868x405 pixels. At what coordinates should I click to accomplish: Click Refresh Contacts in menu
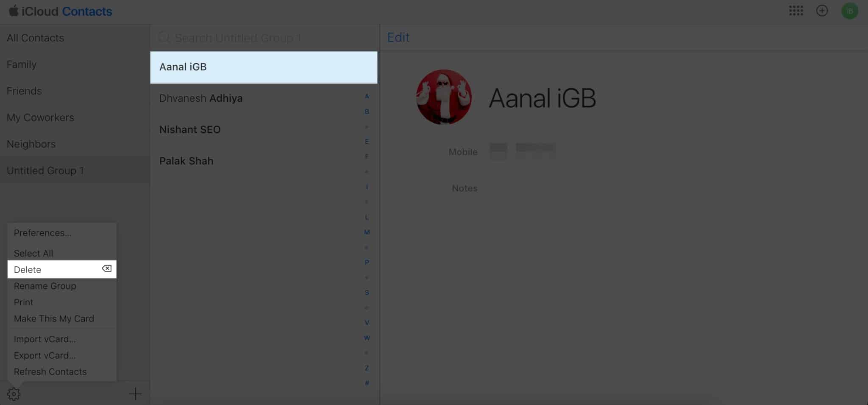coord(50,371)
